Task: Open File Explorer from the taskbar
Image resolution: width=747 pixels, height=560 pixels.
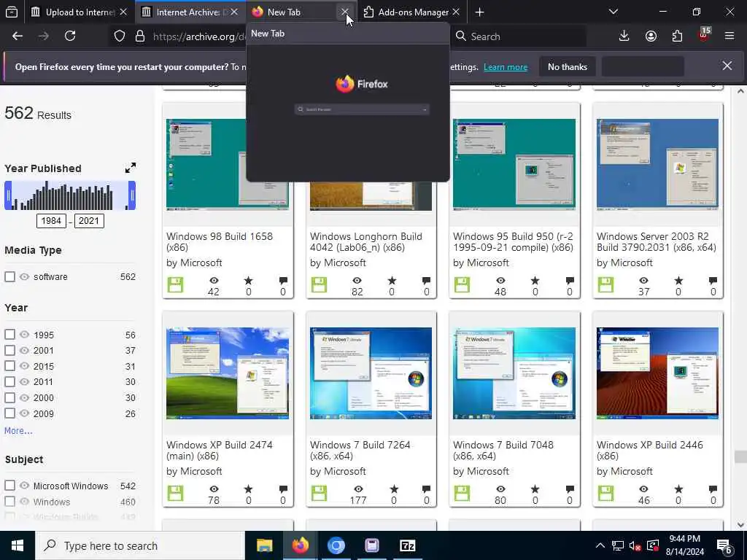Action: click(264, 545)
